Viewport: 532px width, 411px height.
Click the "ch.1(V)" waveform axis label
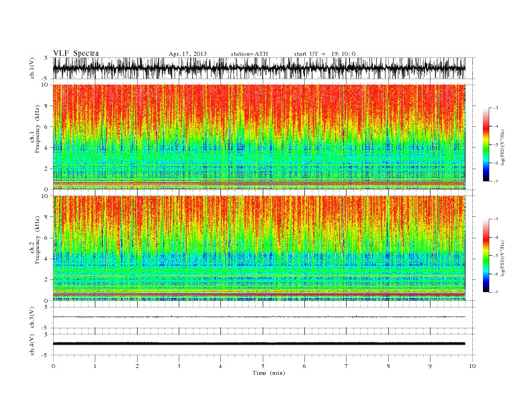coord(32,68)
